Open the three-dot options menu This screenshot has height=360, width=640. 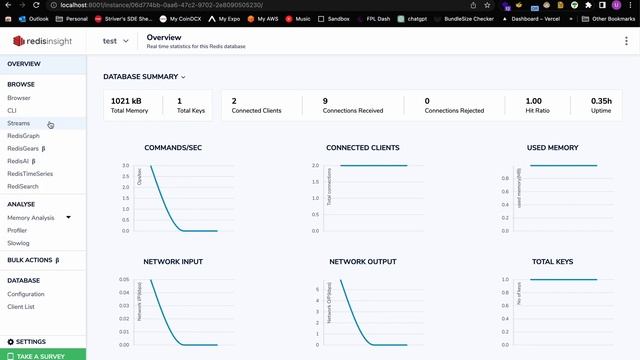pyautogui.click(x=626, y=41)
